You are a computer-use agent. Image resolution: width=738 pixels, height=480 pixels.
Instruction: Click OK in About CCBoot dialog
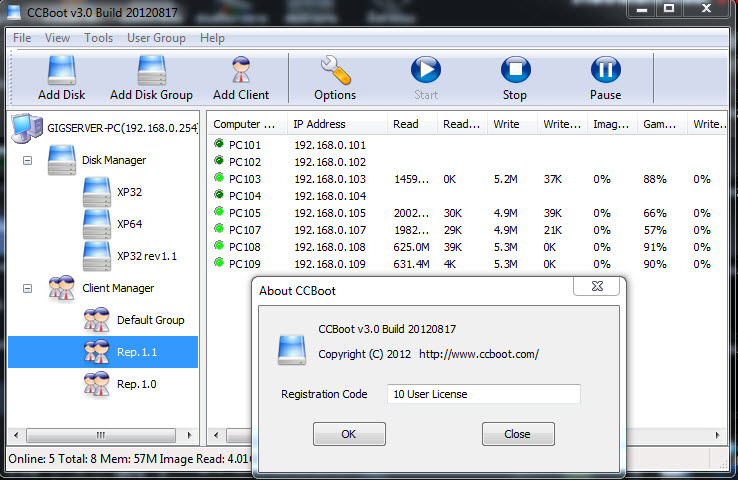click(348, 434)
